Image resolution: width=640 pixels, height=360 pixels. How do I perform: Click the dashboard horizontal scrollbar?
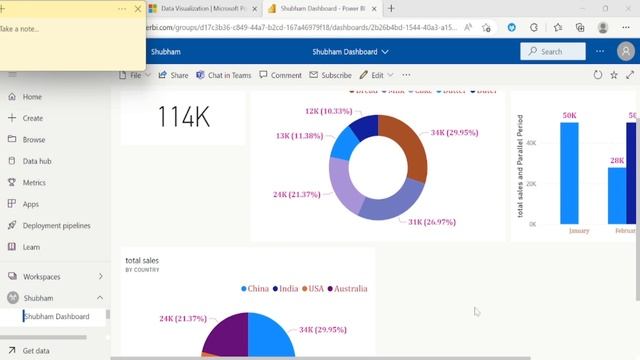(320, 358)
